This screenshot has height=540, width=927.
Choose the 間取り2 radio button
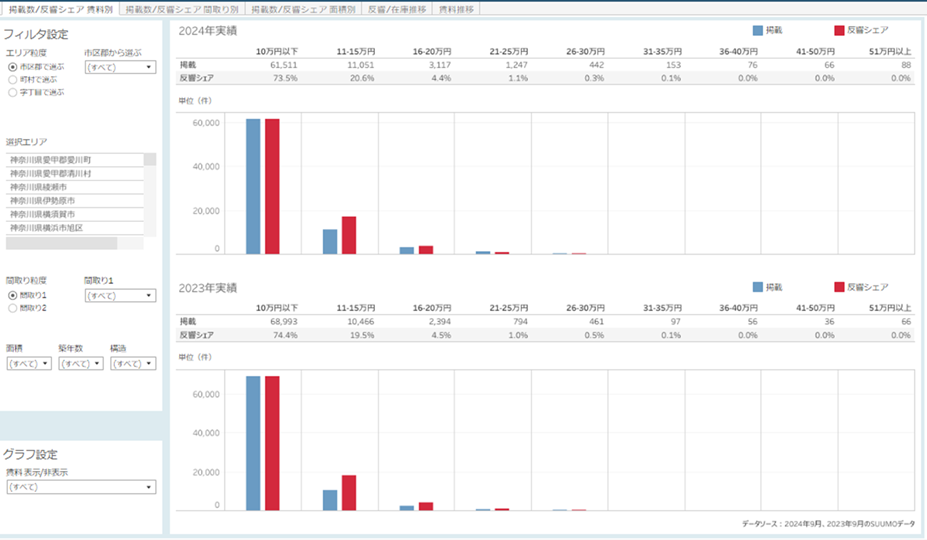(12, 308)
